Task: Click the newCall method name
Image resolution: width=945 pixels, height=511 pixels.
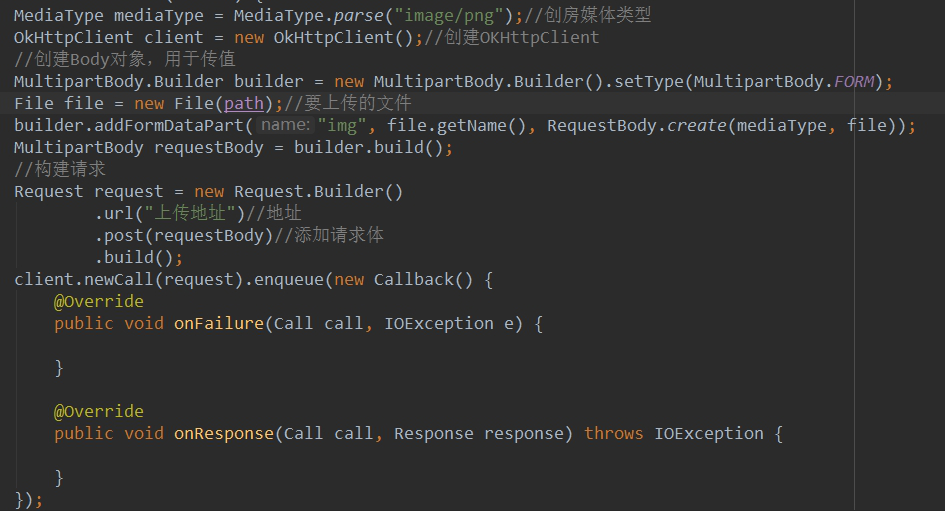Action: [x=119, y=280]
